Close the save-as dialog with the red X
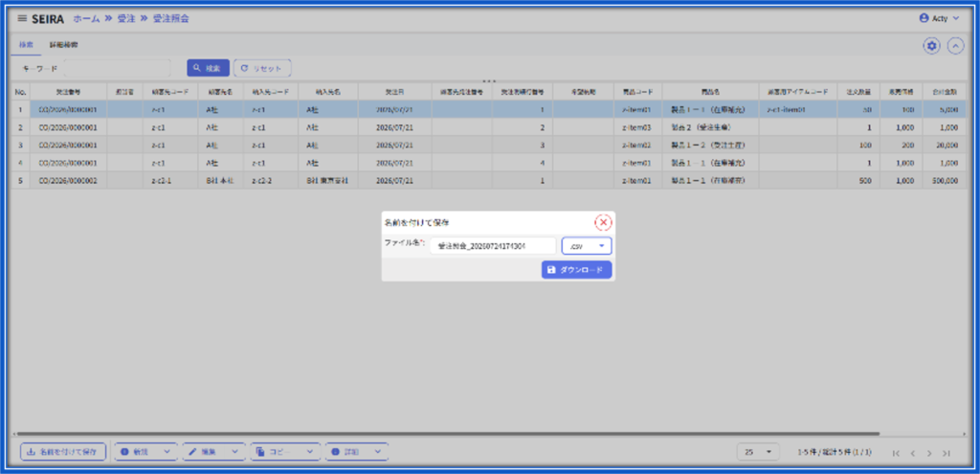This screenshot has width=980, height=474. pyautogui.click(x=603, y=222)
